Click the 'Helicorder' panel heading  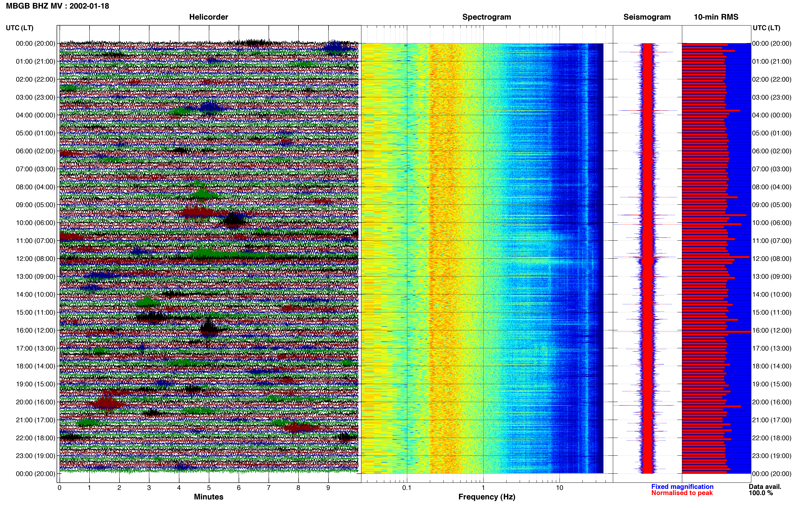(209, 17)
